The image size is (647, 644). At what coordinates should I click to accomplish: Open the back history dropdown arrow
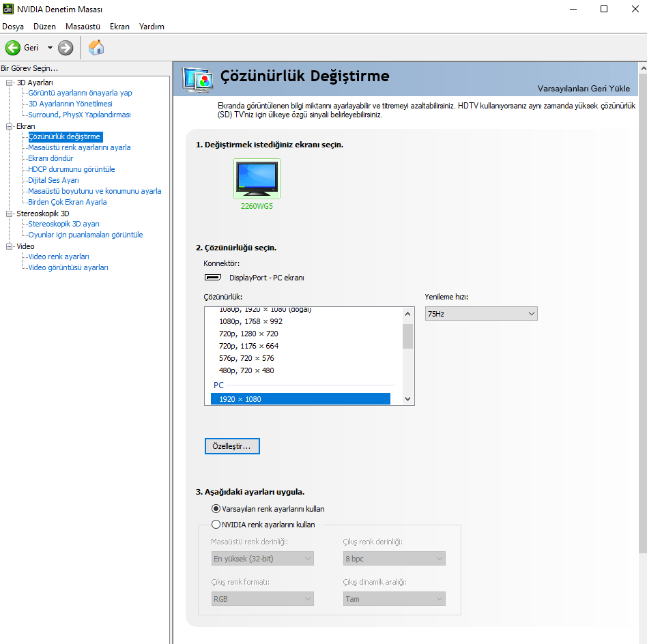pyautogui.click(x=50, y=48)
